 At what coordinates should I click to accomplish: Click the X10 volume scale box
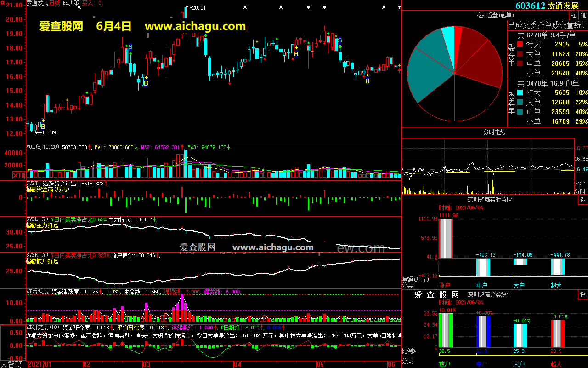pos(19,175)
